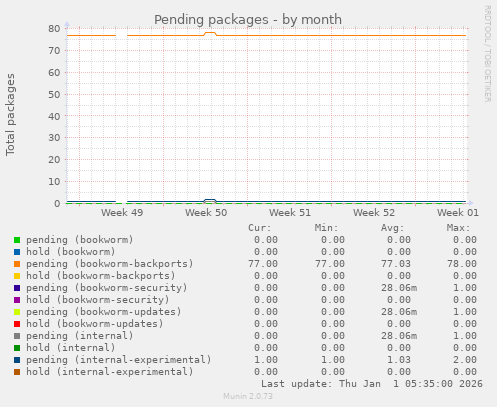Image resolution: width=497 pixels, height=407 pixels.
Task: Click the 28.06m average for pending (internal)
Action: 399,336
